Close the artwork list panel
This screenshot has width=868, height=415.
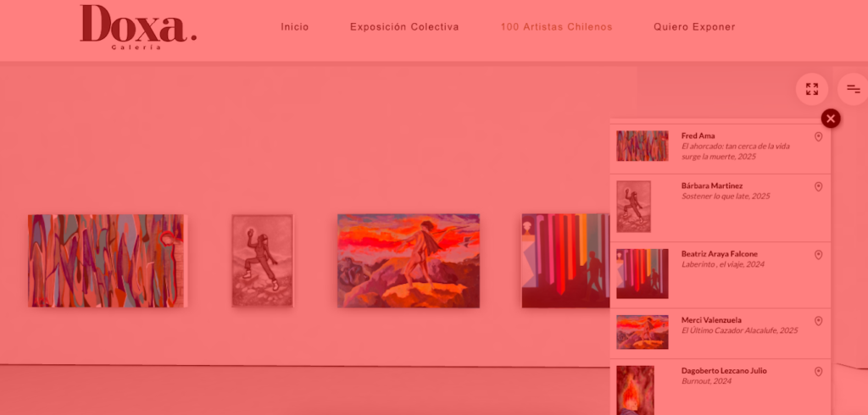pyautogui.click(x=831, y=119)
